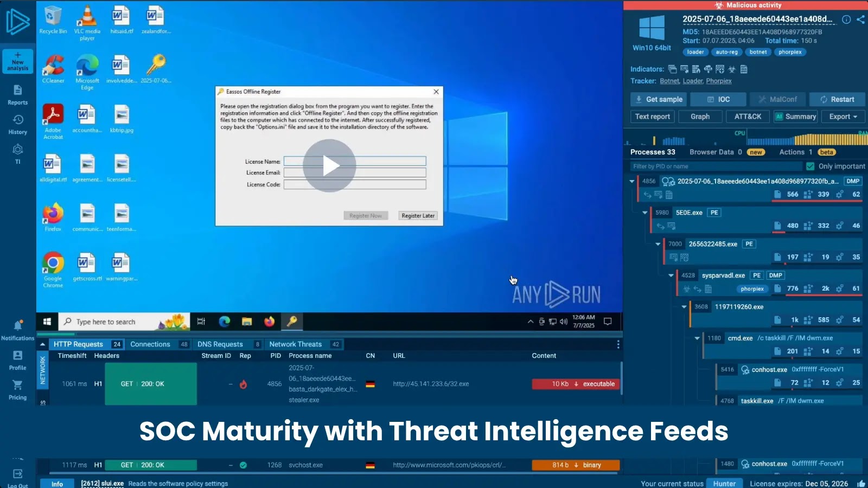Open the Text report

click(x=653, y=117)
